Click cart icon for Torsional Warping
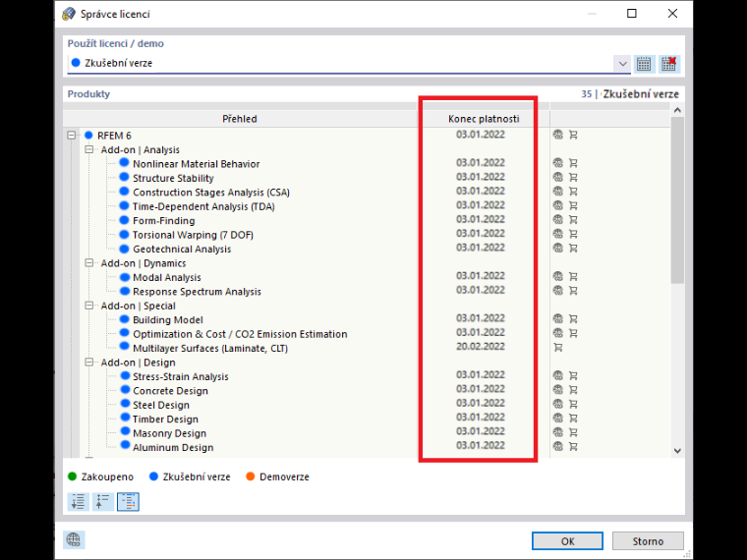The image size is (747, 560). (573, 234)
